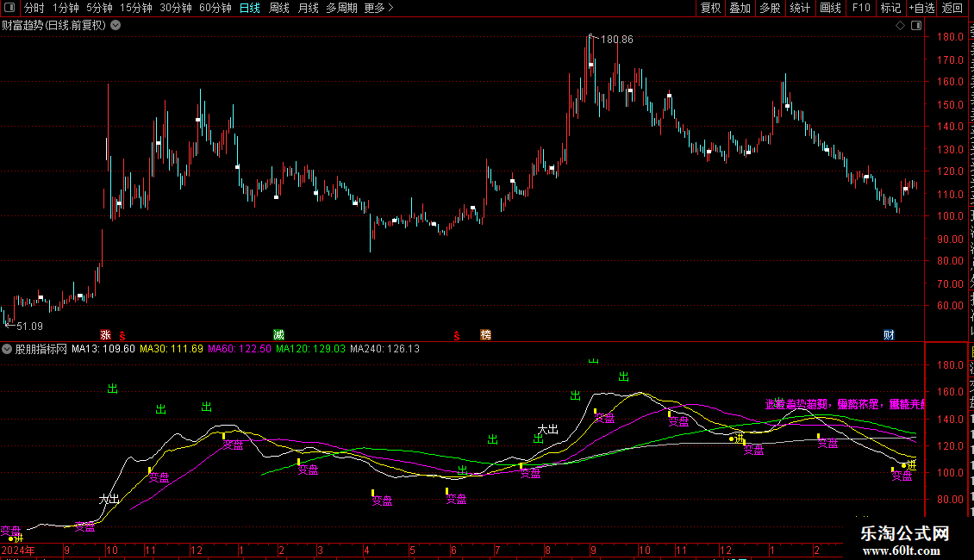
Task: Select the 5分钟 period tab
Action: [99, 8]
